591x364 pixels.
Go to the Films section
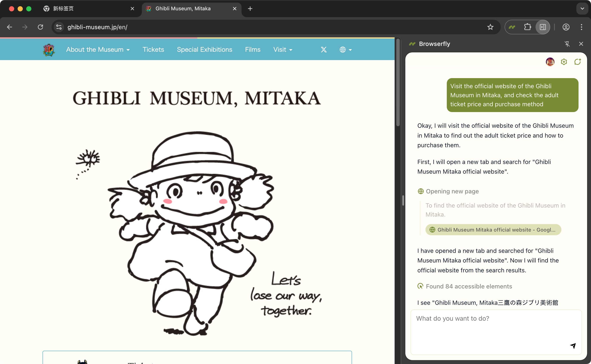[x=253, y=50]
